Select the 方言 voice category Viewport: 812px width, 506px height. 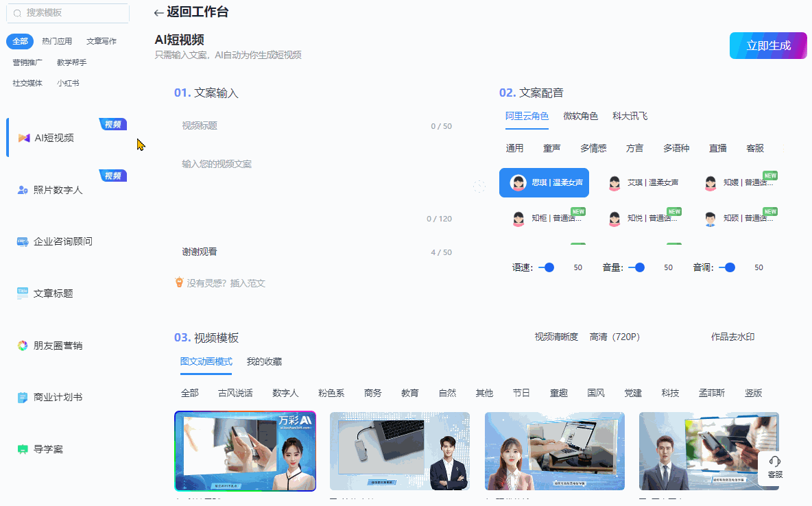point(634,147)
